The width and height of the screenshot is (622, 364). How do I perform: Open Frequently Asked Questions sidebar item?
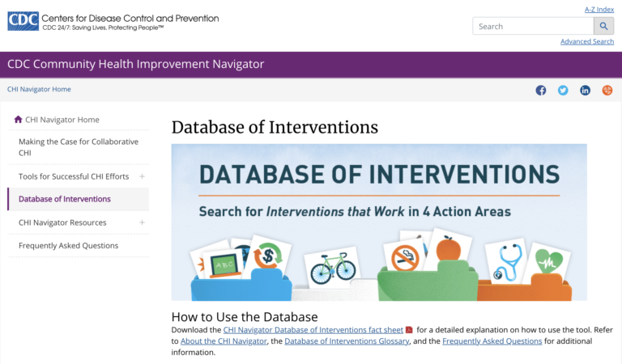pos(68,246)
